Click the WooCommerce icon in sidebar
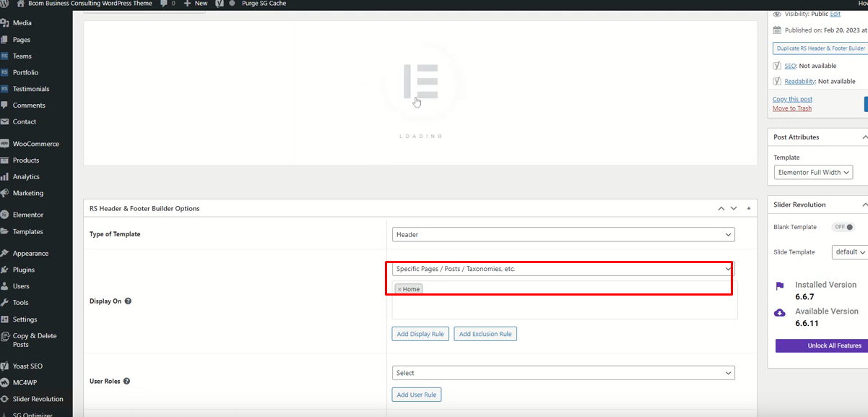 (5, 144)
